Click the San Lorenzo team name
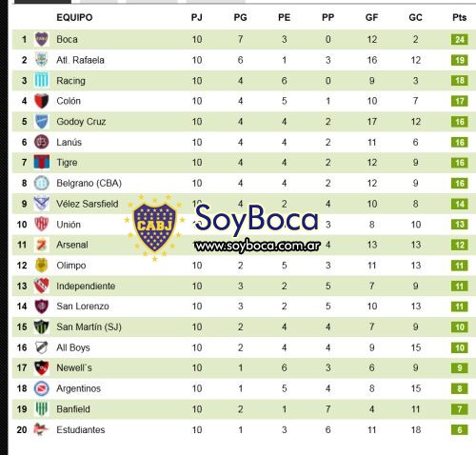The width and height of the screenshot is (476, 455). [83, 307]
